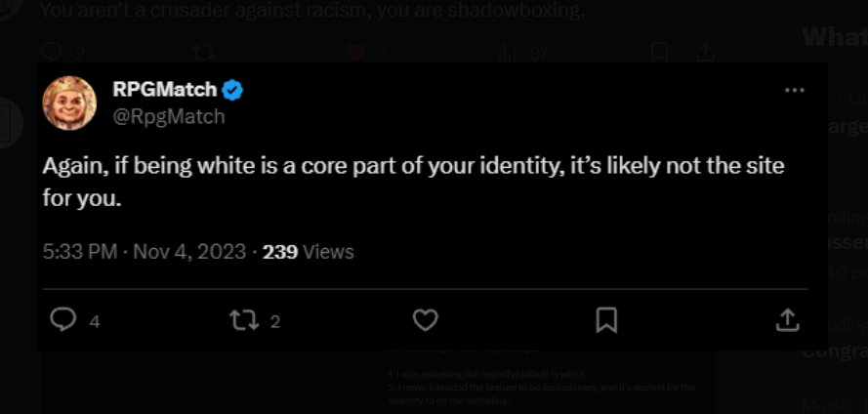Click the Reply speech bubble icon

[x=63, y=319]
